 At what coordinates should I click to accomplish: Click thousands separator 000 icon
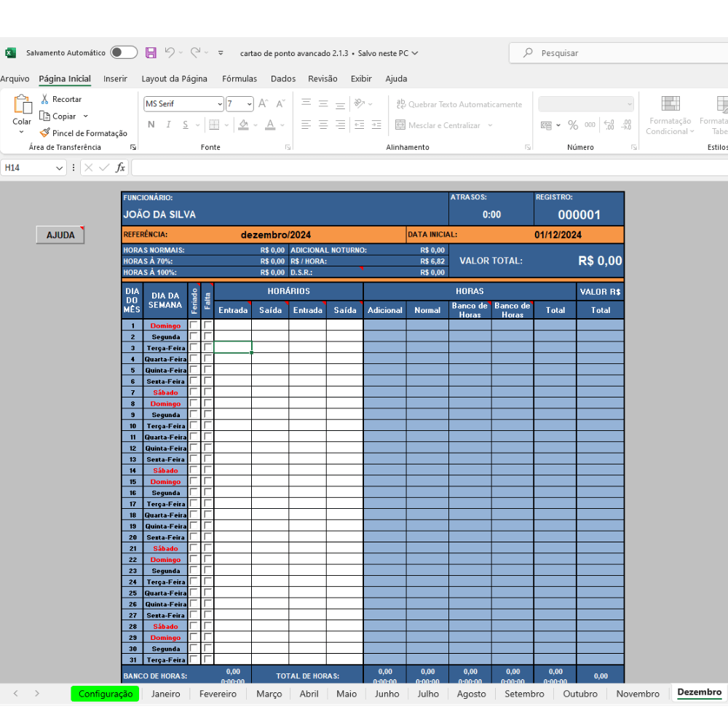click(590, 125)
